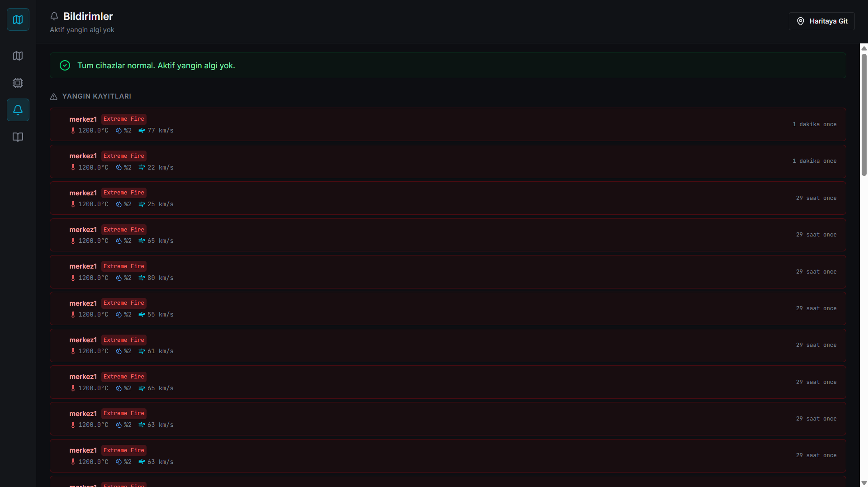Select the fire record showing 25 km/s

tap(448, 198)
